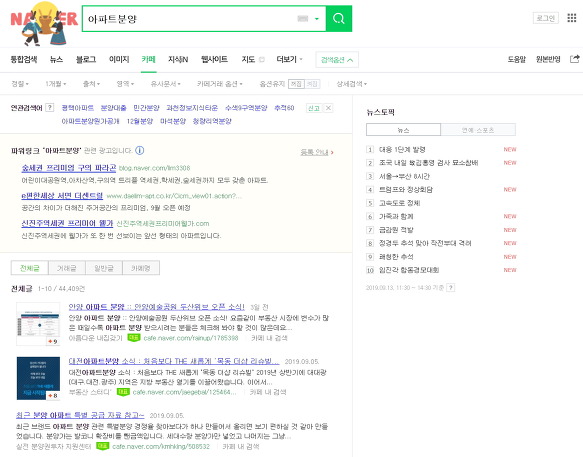The image size is (583, 457).
Task: Open the on-screen keyboard icon in search box
Action: [303, 19]
